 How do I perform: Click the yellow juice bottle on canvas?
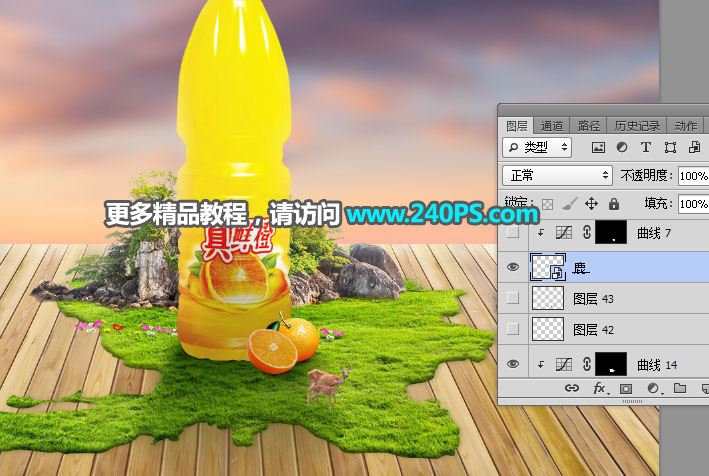pos(234,179)
